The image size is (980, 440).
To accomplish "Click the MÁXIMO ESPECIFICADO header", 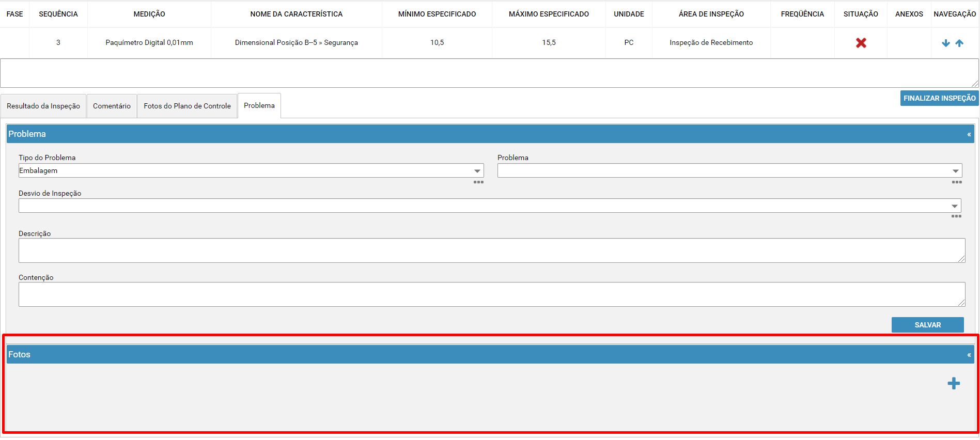I will 549,14.
